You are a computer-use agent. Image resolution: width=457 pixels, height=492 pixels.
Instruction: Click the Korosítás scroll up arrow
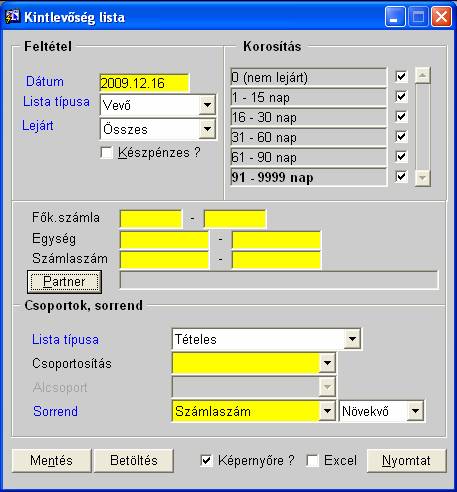pyautogui.click(x=422, y=76)
